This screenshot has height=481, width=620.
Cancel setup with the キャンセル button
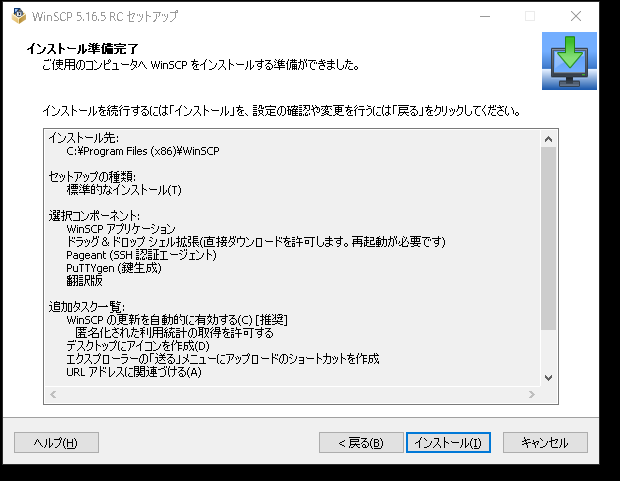coord(545,443)
